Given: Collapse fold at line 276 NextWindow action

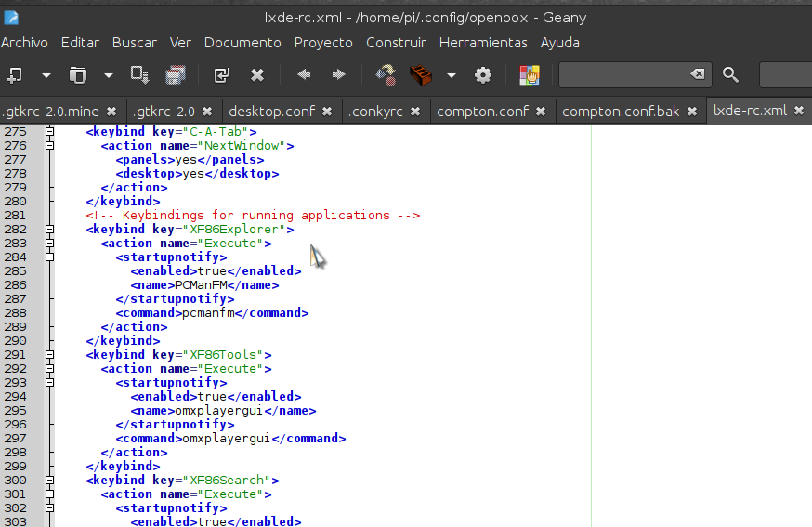Looking at the screenshot, I should pyautogui.click(x=50, y=146).
